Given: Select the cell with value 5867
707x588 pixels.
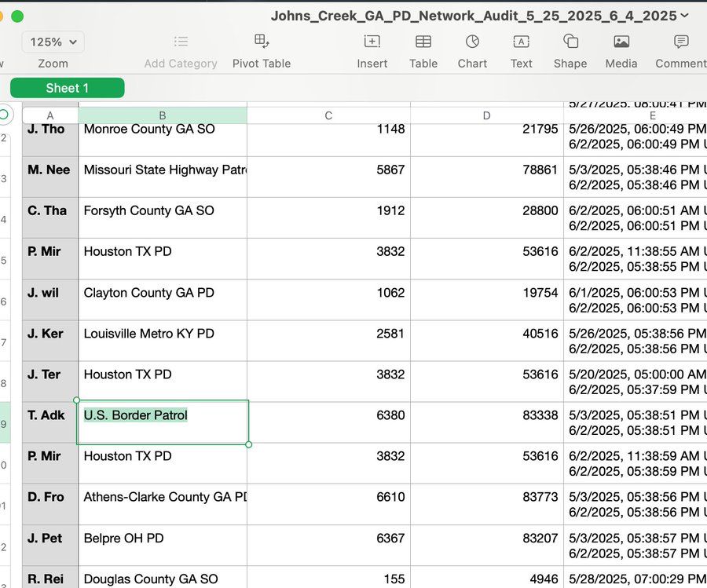Looking at the screenshot, I should pos(328,177).
